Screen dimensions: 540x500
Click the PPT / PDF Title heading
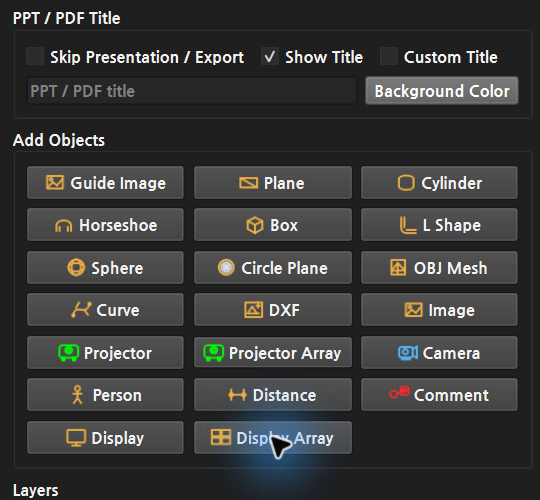coord(66,18)
